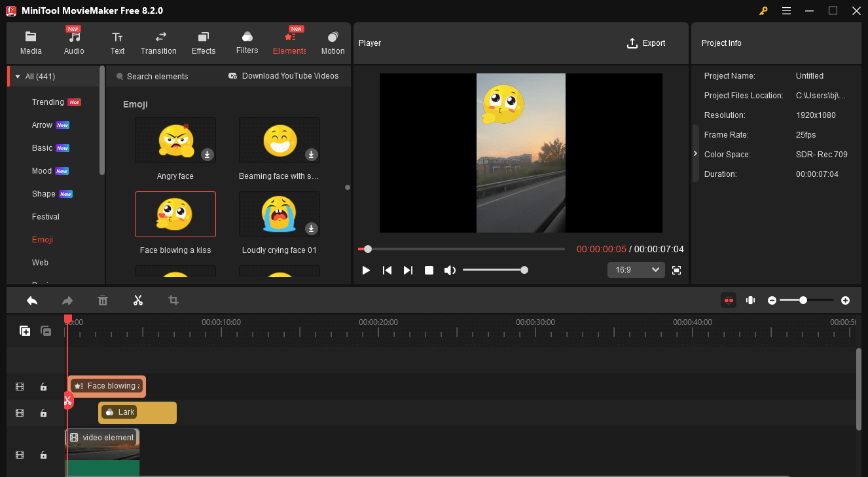Lock the video element track
Viewport: 868px width, 477px height.
[x=43, y=455]
